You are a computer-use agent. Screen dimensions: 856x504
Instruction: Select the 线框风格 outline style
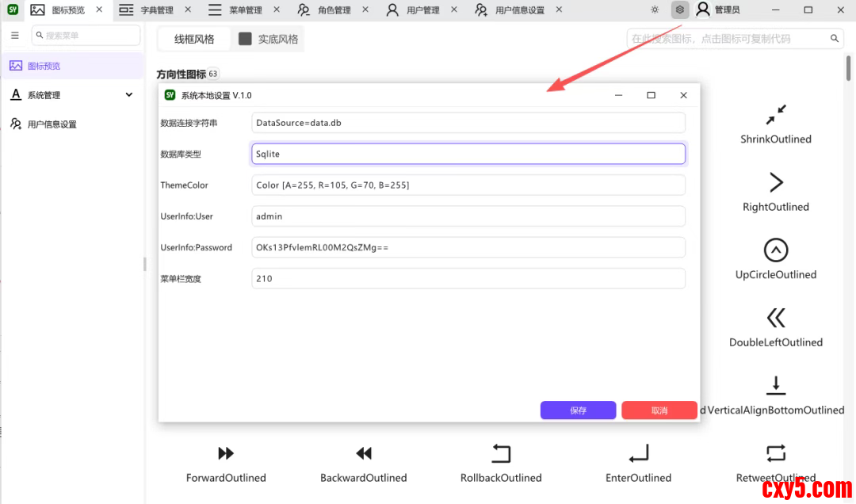click(x=194, y=39)
